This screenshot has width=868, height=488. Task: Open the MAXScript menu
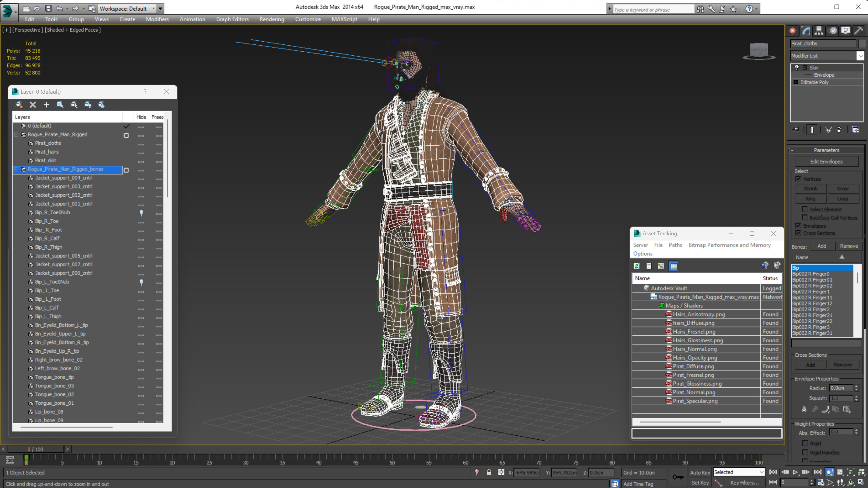pyautogui.click(x=344, y=19)
